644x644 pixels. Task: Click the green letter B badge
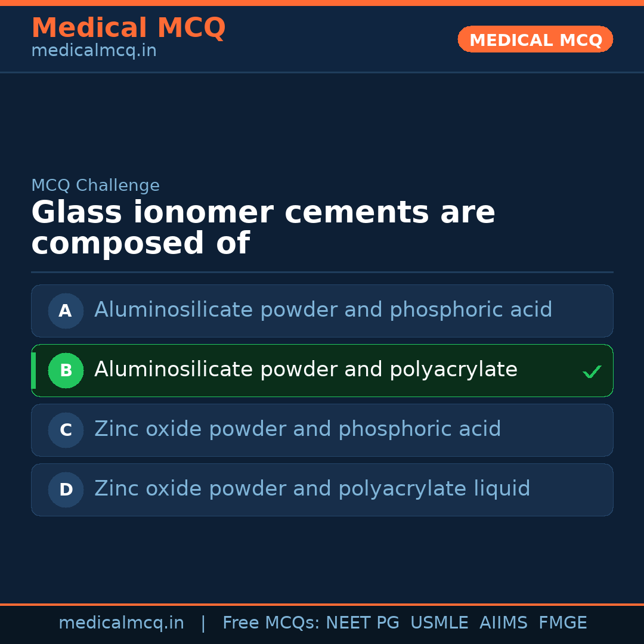coord(66,370)
